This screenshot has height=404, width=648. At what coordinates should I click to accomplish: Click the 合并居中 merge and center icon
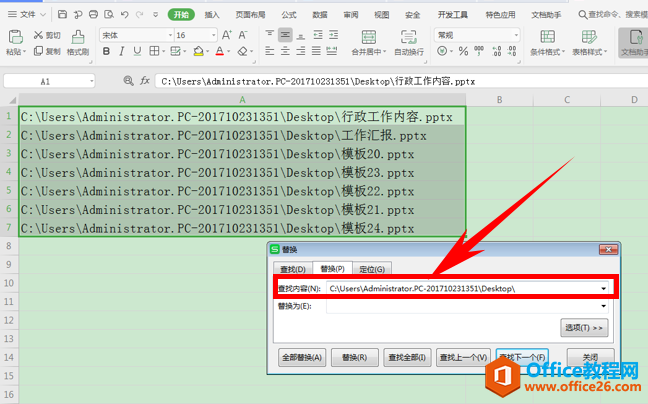(x=369, y=37)
